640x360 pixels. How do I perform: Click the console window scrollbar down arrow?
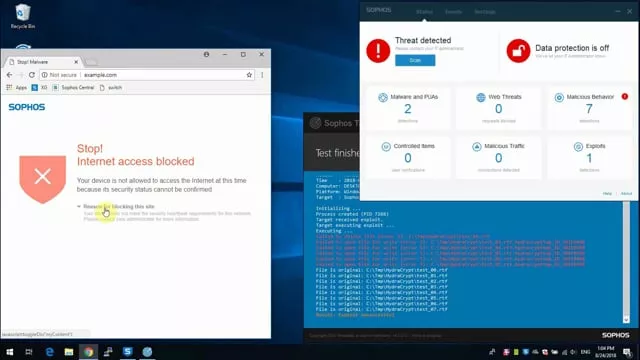[626, 319]
